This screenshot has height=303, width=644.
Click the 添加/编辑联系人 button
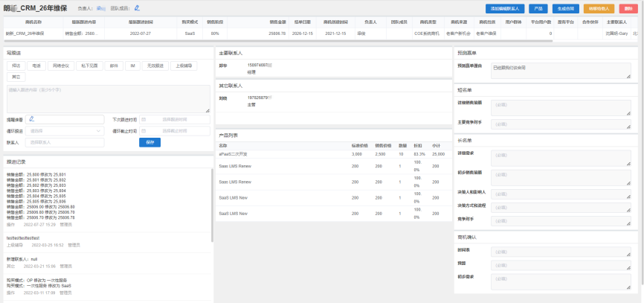(505, 9)
